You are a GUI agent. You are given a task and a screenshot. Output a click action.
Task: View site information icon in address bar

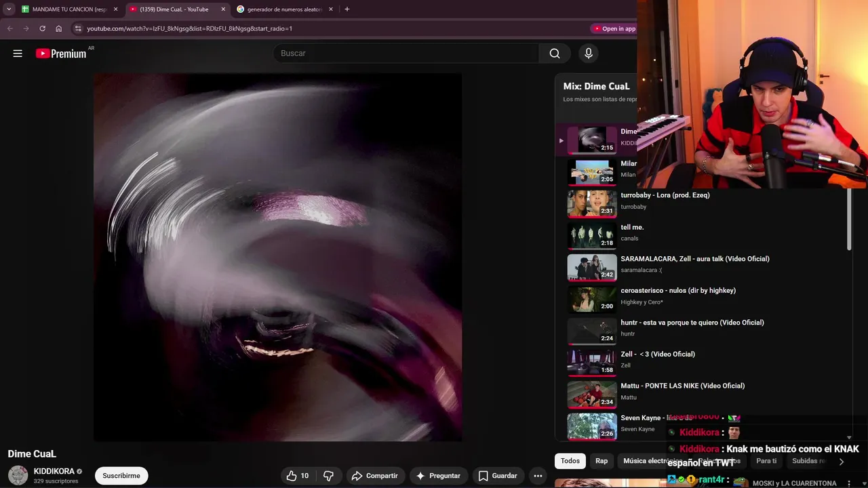pyautogui.click(x=78, y=28)
